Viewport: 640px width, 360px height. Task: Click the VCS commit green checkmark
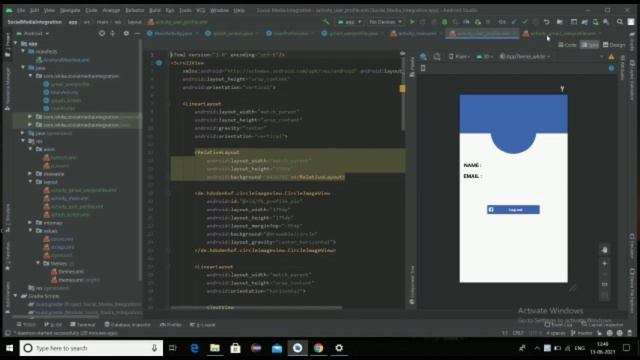click(525, 22)
